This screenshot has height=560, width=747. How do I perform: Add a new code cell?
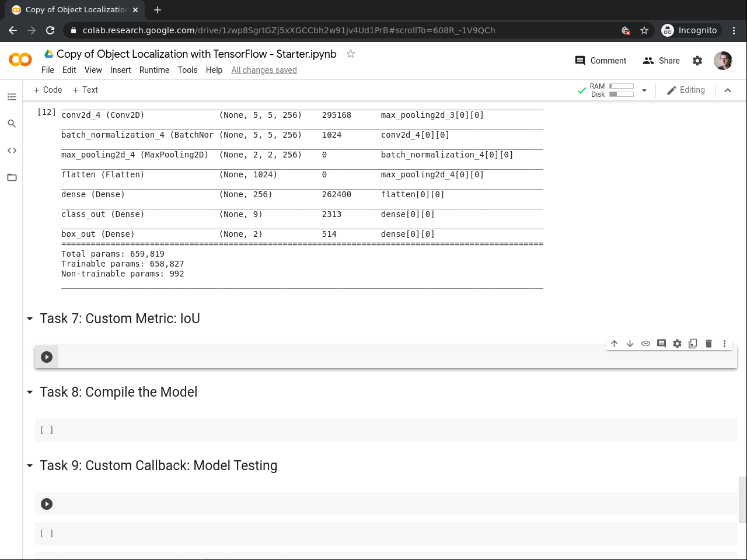click(x=48, y=90)
